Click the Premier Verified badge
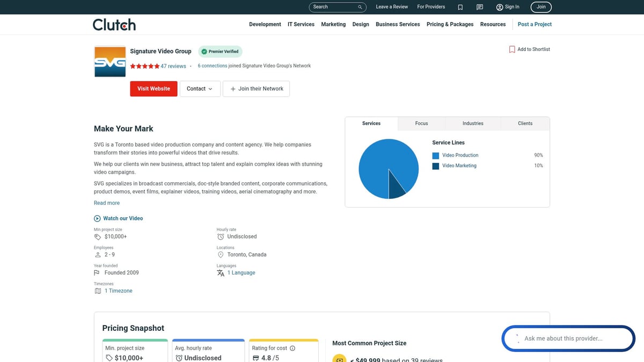Viewport: 644px width, 362px height. tap(220, 51)
